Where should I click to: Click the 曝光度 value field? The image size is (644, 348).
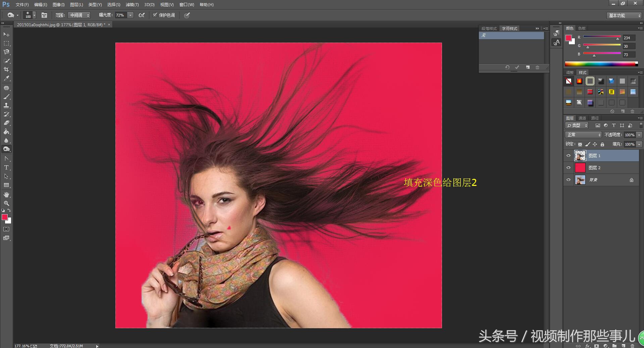pos(120,15)
